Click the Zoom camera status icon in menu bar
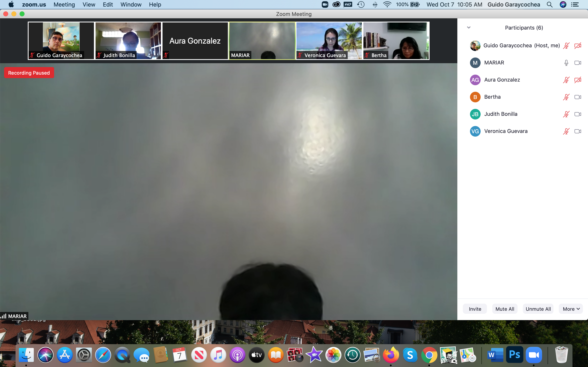The image size is (588, 367). click(325, 5)
